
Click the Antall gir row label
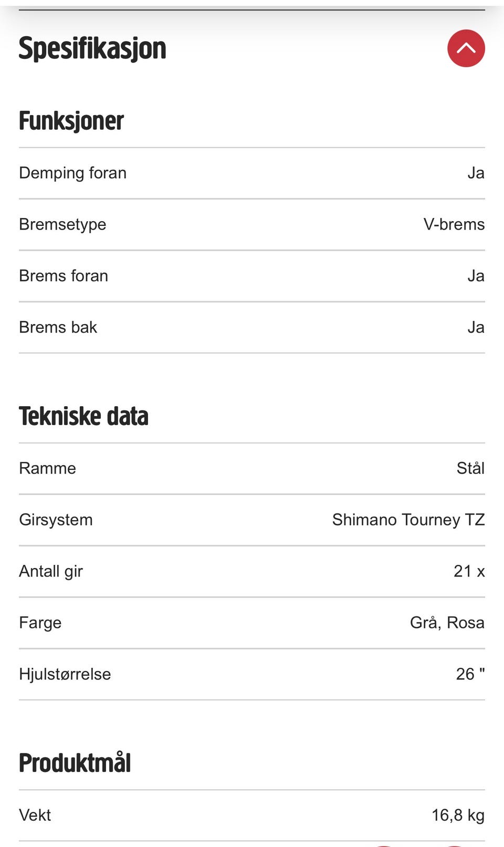51,572
